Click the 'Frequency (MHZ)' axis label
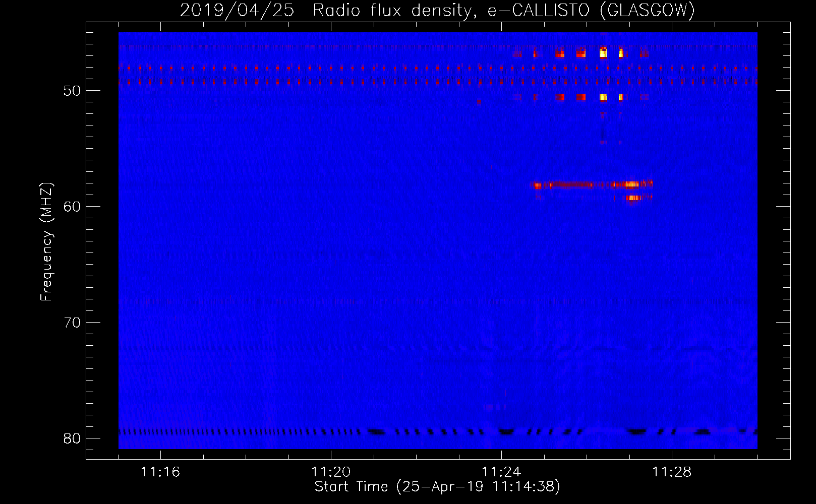This screenshot has height=504, width=816. [x=46, y=242]
